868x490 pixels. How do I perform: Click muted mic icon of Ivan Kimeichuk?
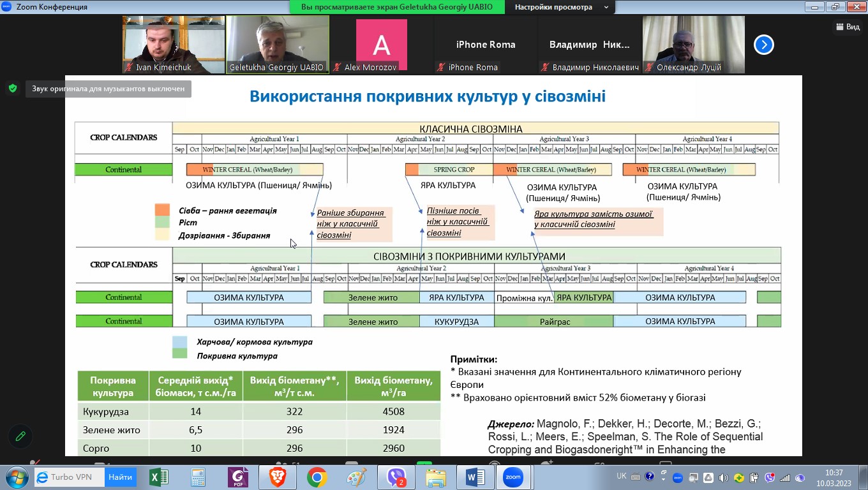click(130, 67)
